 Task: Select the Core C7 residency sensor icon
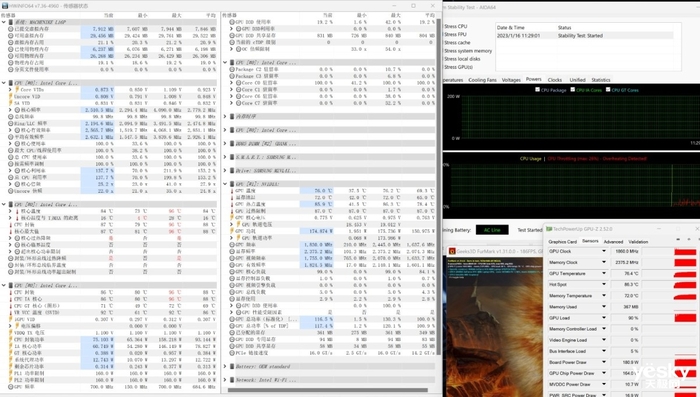tap(238, 103)
